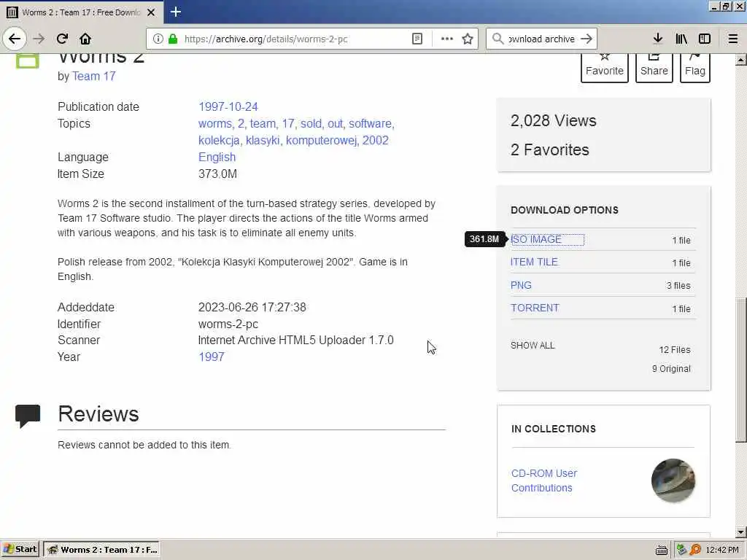Click the page scrollbar down arrow

click(x=741, y=532)
